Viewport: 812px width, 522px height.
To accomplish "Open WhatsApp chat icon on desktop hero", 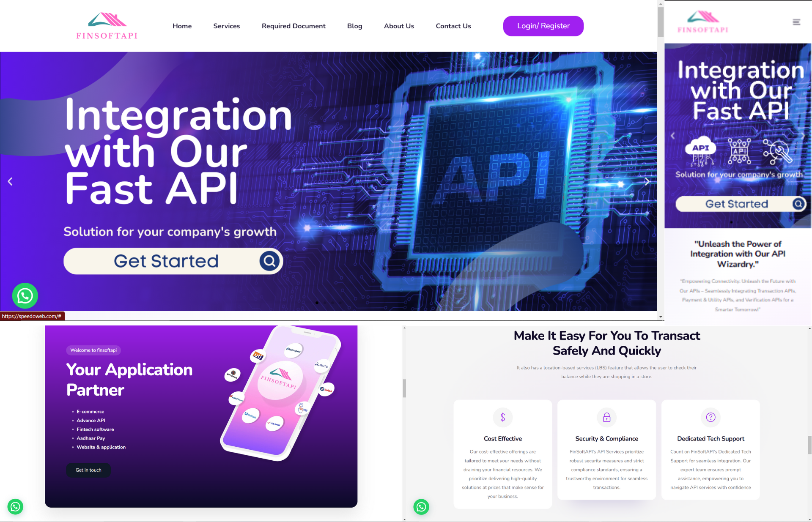I will pyautogui.click(x=25, y=295).
